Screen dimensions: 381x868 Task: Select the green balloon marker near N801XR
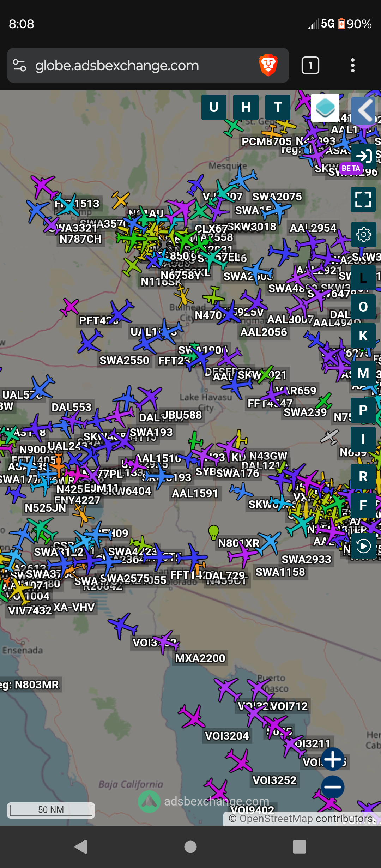click(x=213, y=532)
